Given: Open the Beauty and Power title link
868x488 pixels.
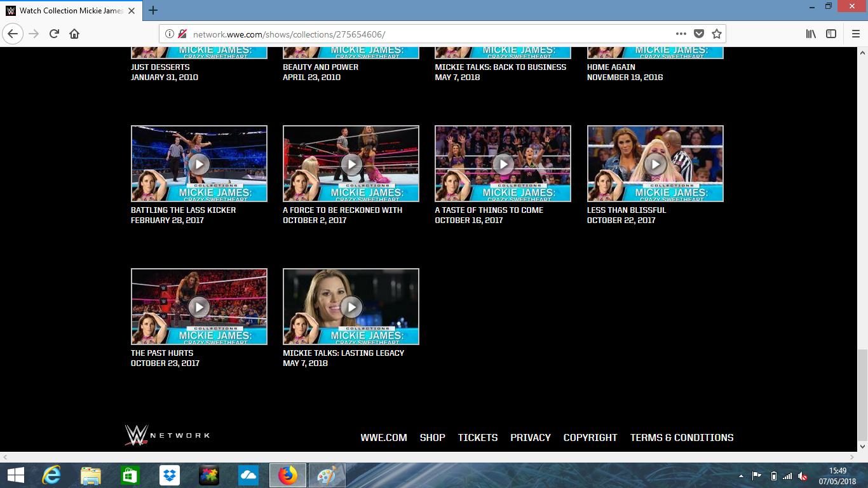Looking at the screenshot, I should click(320, 67).
